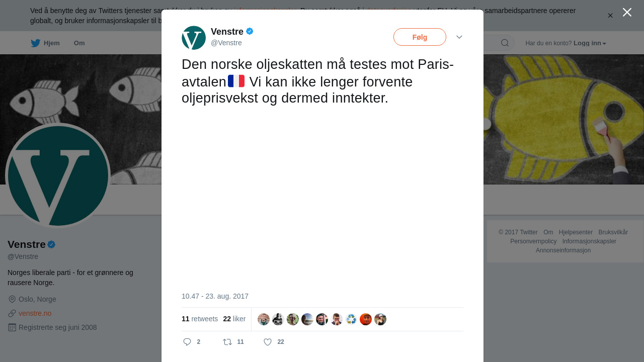Go to Hjem in the top navigation
This screenshot has width=644, height=362.
tap(51, 43)
